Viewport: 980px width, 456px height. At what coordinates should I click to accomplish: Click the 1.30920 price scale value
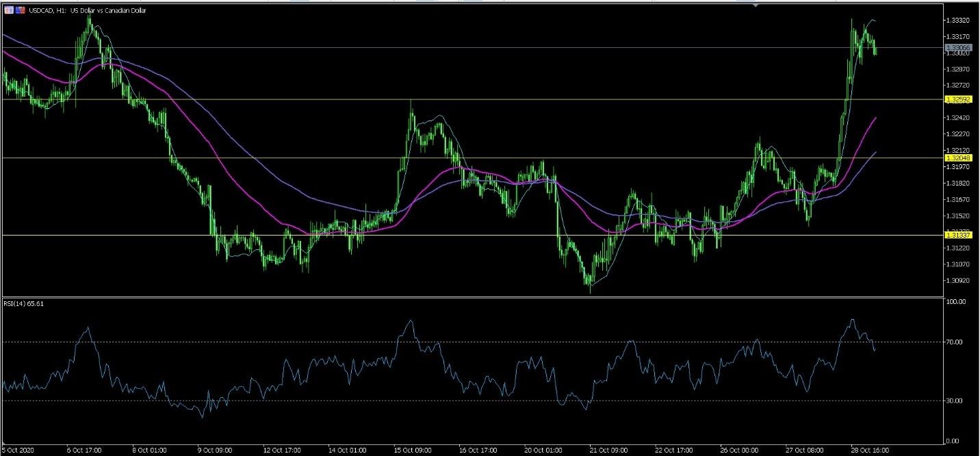pos(958,281)
